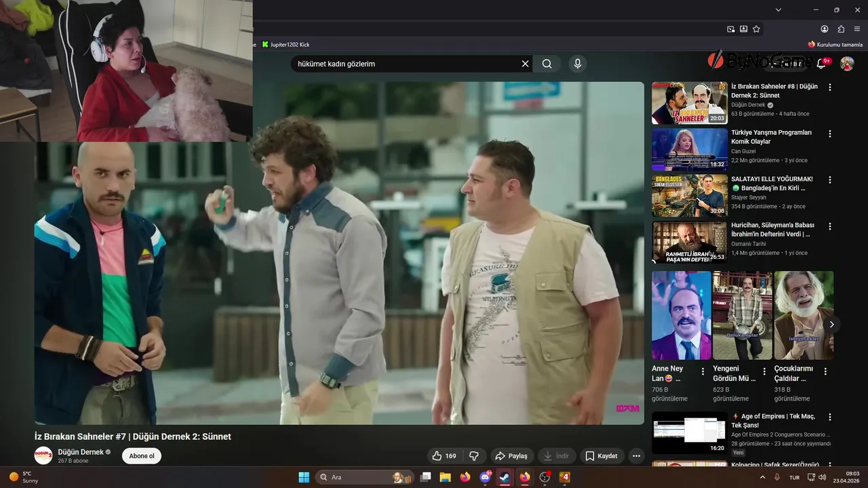868x488 pixels.
Task: Open YouTube notifications bell
Action: 821,64
